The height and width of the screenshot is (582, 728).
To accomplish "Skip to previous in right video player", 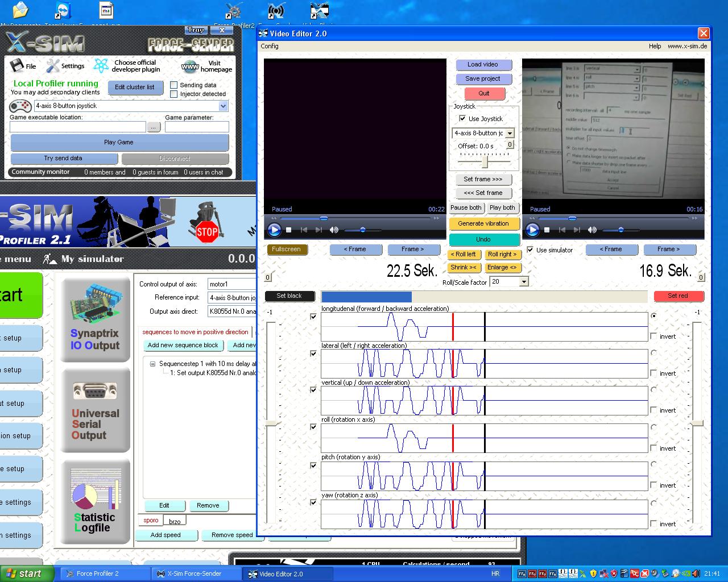I will coord(562,230).
